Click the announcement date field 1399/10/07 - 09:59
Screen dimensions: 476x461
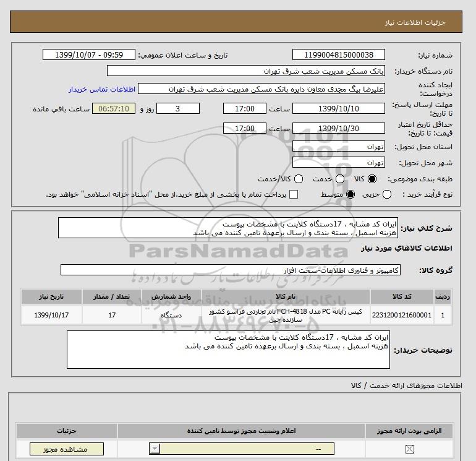tap(88, 54)
